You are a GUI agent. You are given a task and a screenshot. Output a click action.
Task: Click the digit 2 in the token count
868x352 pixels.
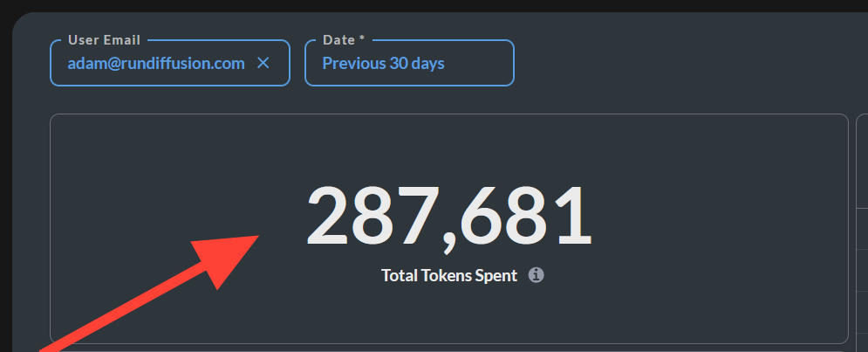click(x=329, y=216)
